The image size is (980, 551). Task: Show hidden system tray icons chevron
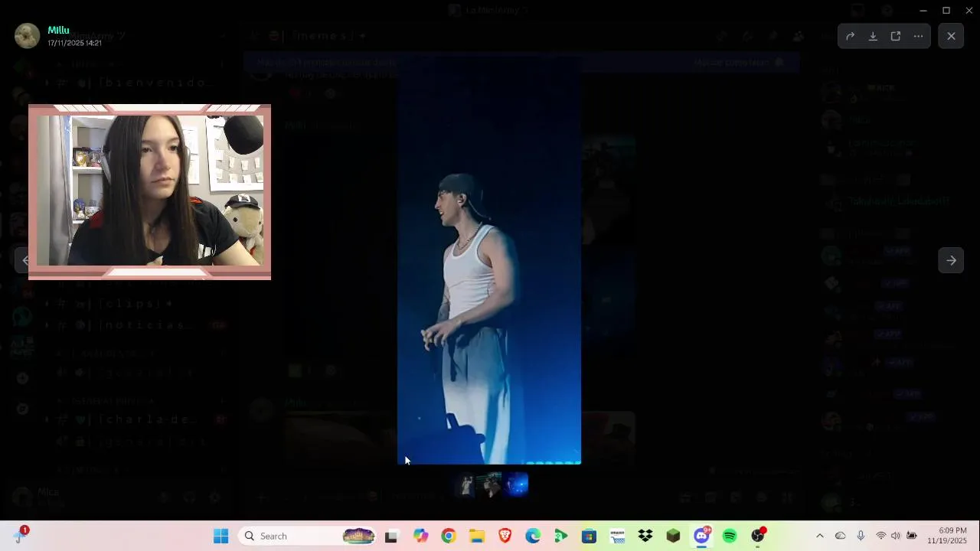(820, 536)
